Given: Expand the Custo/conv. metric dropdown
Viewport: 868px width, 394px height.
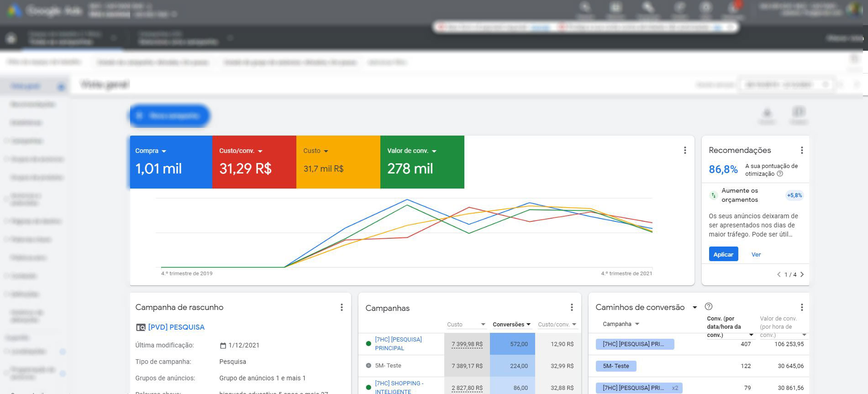Looking at the screenshot, I should [x=260, y=151].
